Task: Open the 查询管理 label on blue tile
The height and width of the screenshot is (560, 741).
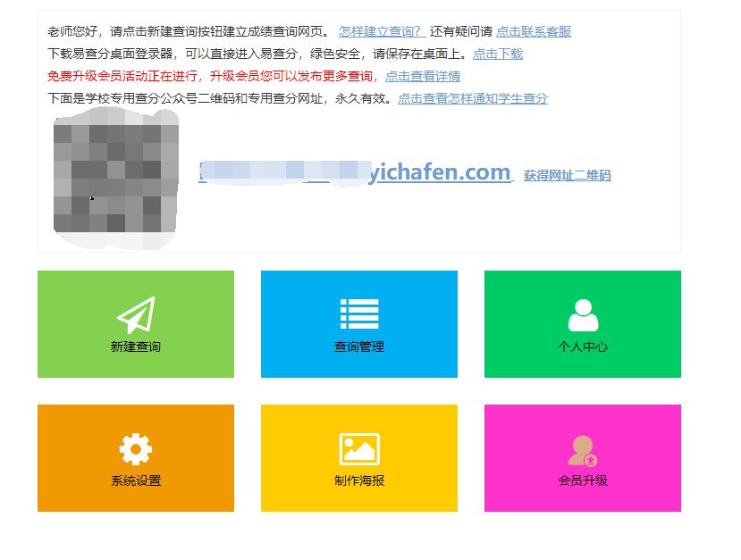Action: click(x=359, y=347)
